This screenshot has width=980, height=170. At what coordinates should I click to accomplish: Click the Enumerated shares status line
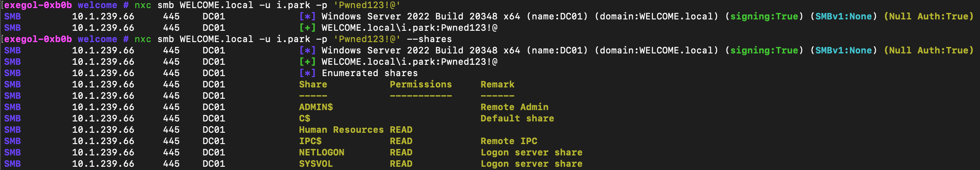[x=369, y=73]
